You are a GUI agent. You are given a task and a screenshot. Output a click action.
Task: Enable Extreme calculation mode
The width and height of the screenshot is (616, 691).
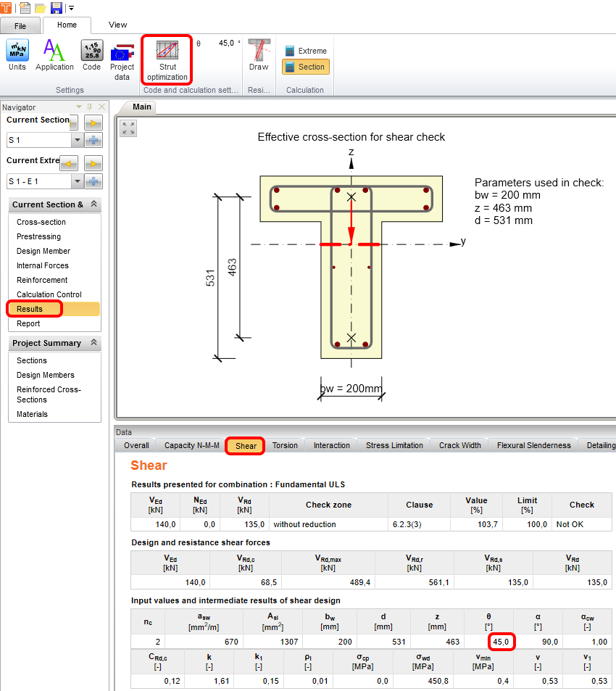tap(305, 51)
